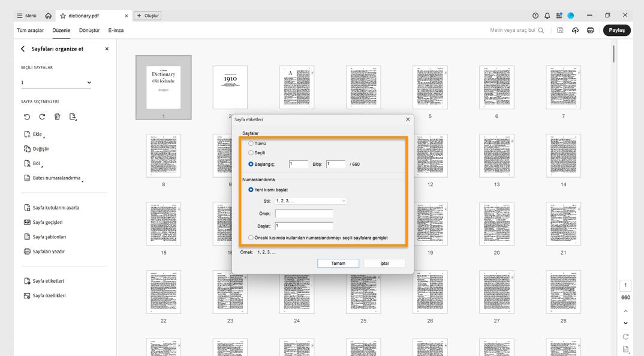Open the apps grid icon
This screenshot has width=644, height=356.
[559, 16]
